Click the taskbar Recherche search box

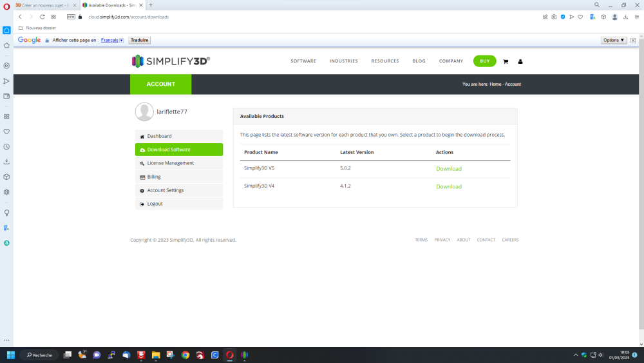(x=40, y=355)
